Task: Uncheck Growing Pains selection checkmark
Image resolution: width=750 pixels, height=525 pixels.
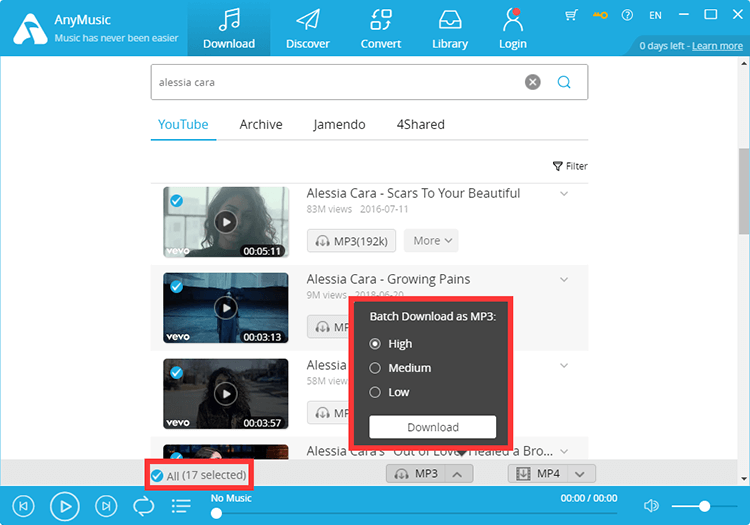Action: tap(176, 287)
